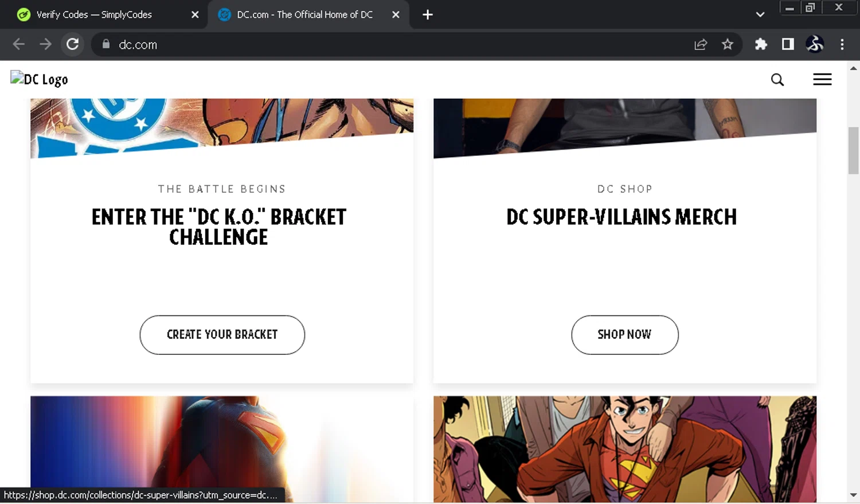Screen dimensions: 860x504
Task: Click the scrollbar down arrow
Action: [854, 495]
